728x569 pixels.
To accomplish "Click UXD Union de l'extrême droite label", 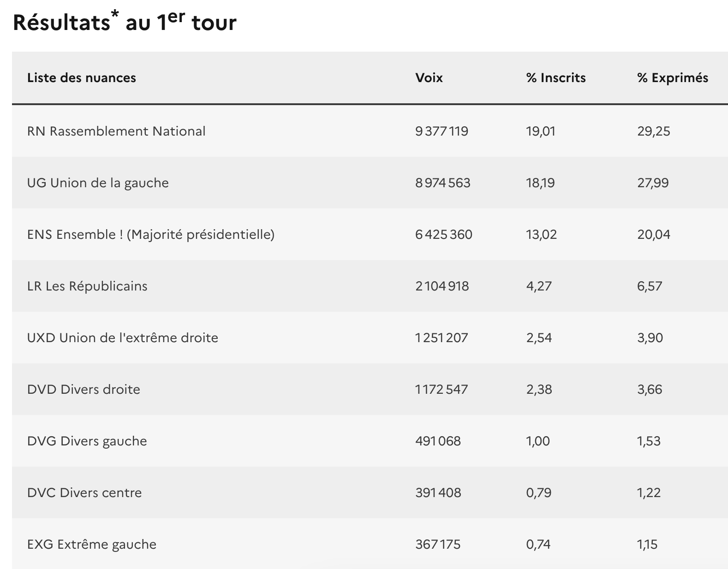I will 123,338.
